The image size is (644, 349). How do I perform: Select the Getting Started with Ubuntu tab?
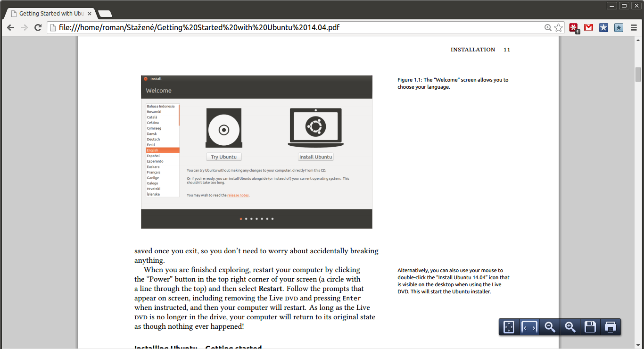point(51,14)
